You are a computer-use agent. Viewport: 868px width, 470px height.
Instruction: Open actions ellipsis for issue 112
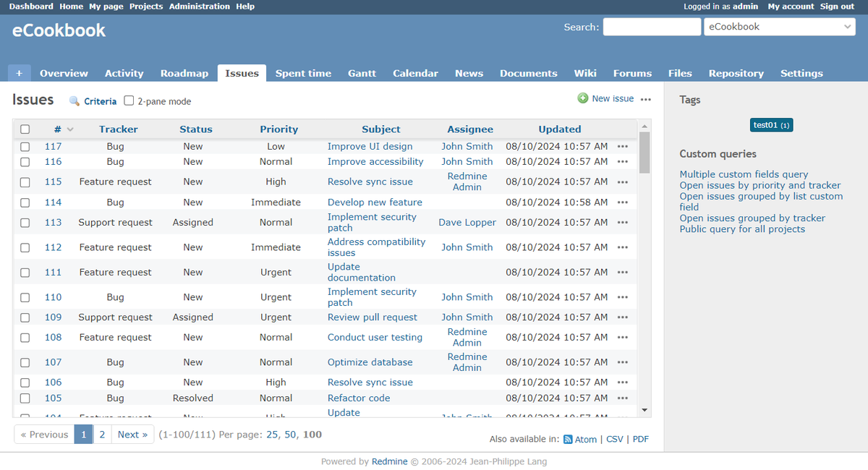click(x=623, y=247)
